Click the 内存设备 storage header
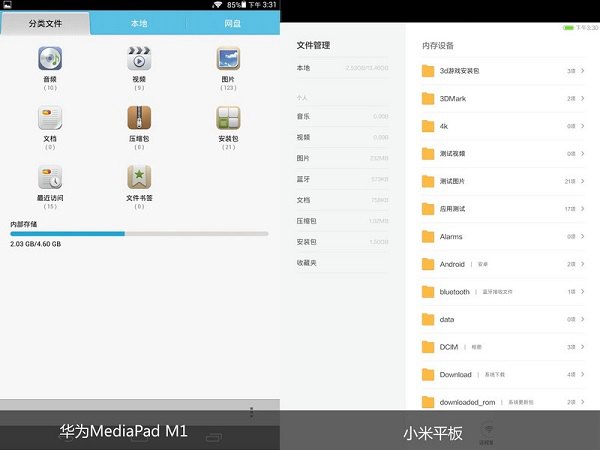Image resolution: width=600 pixels, height=450 pixels. (438, 46)
